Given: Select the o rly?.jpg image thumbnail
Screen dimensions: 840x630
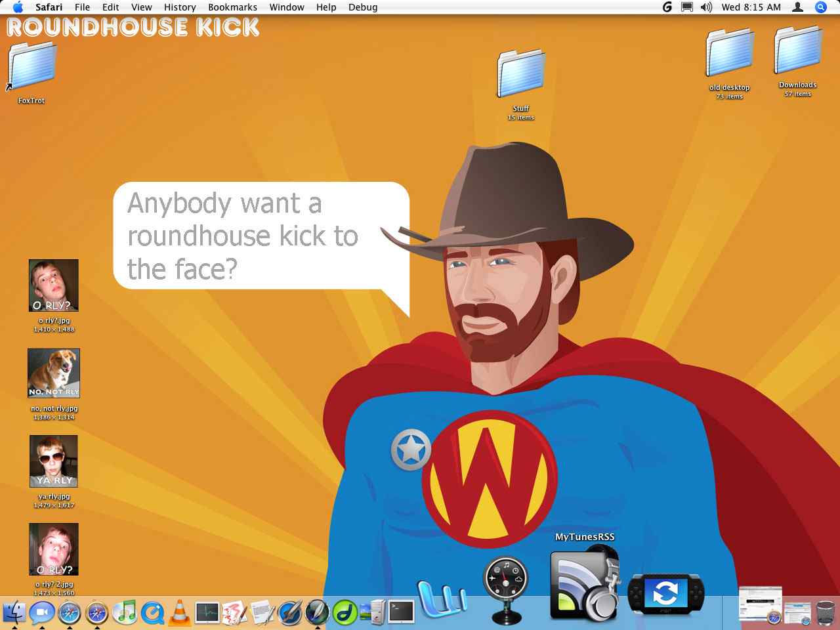Looking at the screenshot, I should pyautogui.click(x=54, y=285).
